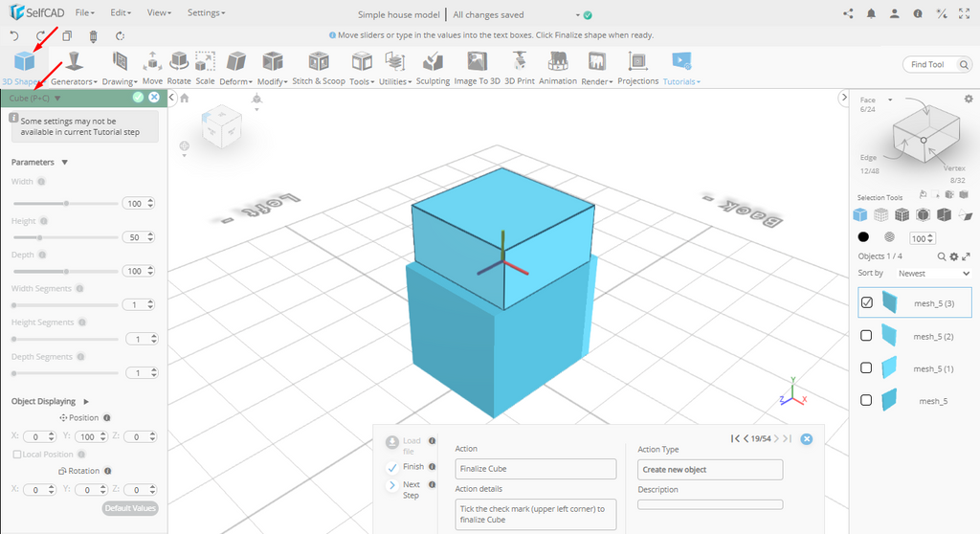Adjust the Depth slider
This screenshot has width=980, height=534.
point(66,271)
